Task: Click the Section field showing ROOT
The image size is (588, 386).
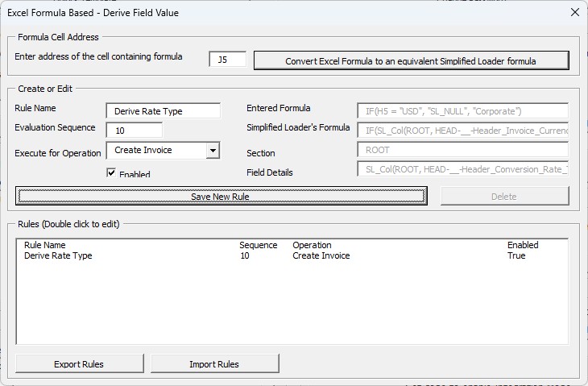Action: [463, 150]
